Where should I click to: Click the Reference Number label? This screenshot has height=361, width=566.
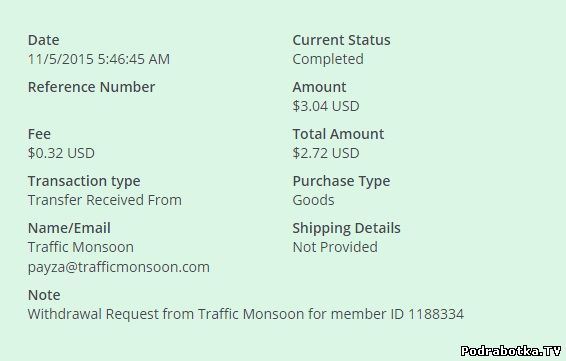point(91,87)
